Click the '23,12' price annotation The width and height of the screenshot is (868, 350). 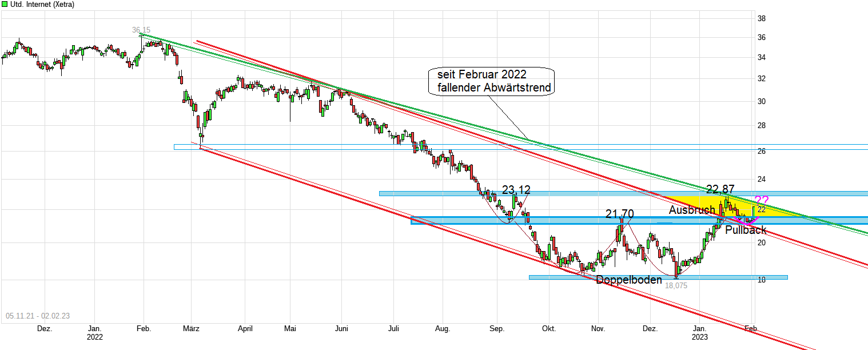coord(516,189)
